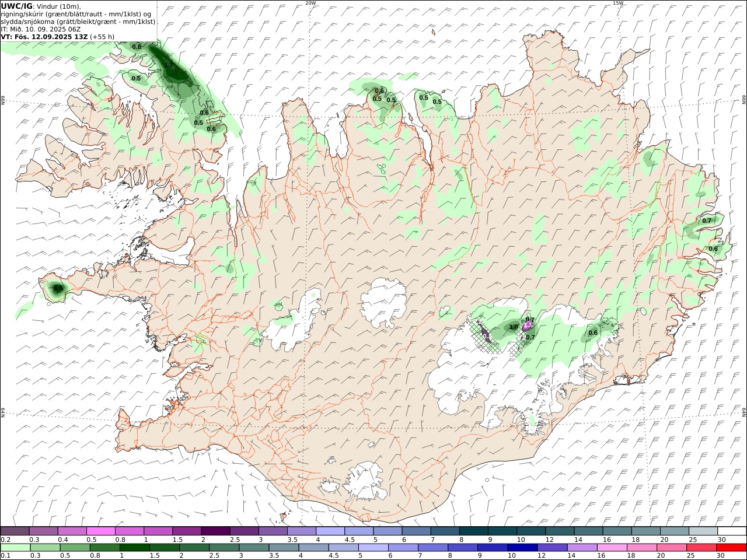Select the white swatch after 30 in the upper legend row
This screenshot has width=747, height=560.
click(731, 531)
